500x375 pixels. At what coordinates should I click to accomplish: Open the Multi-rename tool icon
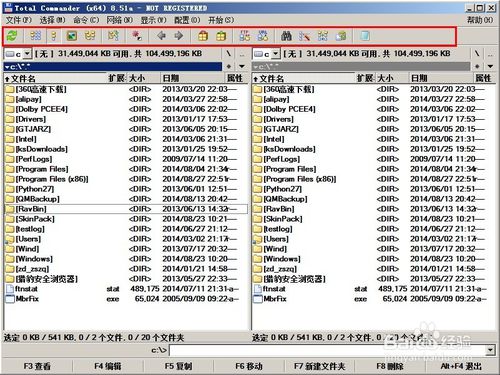tap(304, 36)
